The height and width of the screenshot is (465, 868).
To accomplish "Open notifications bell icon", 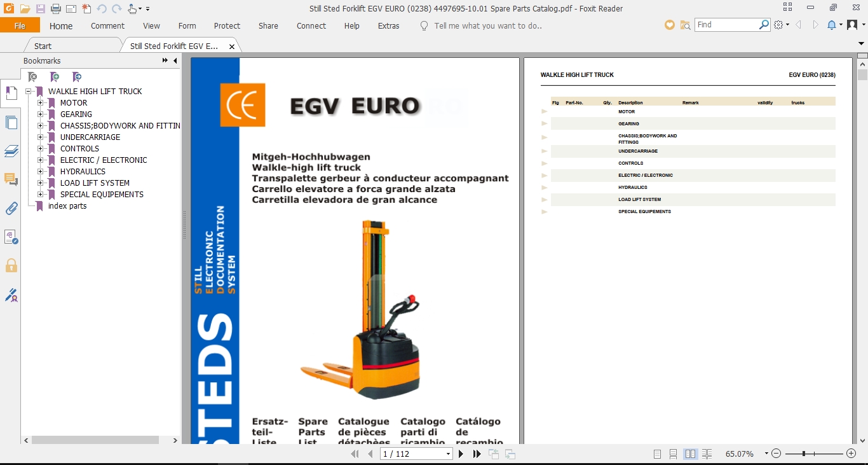I will point(832,25).
